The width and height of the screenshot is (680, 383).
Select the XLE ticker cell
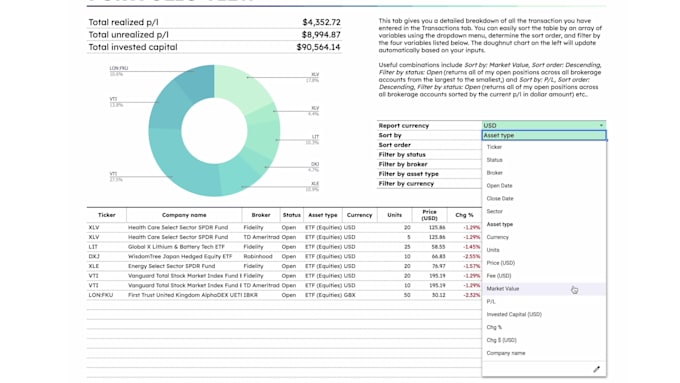click(107, 266)
